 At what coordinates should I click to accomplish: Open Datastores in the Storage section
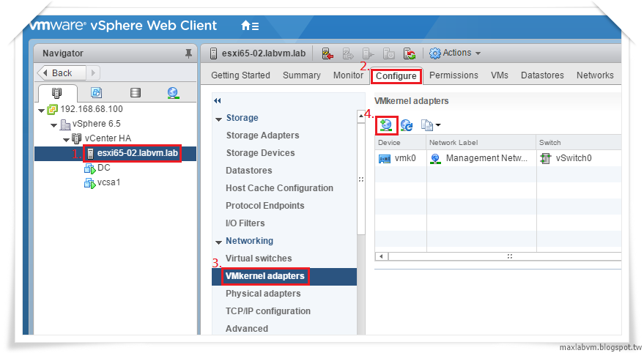(249, 171)
